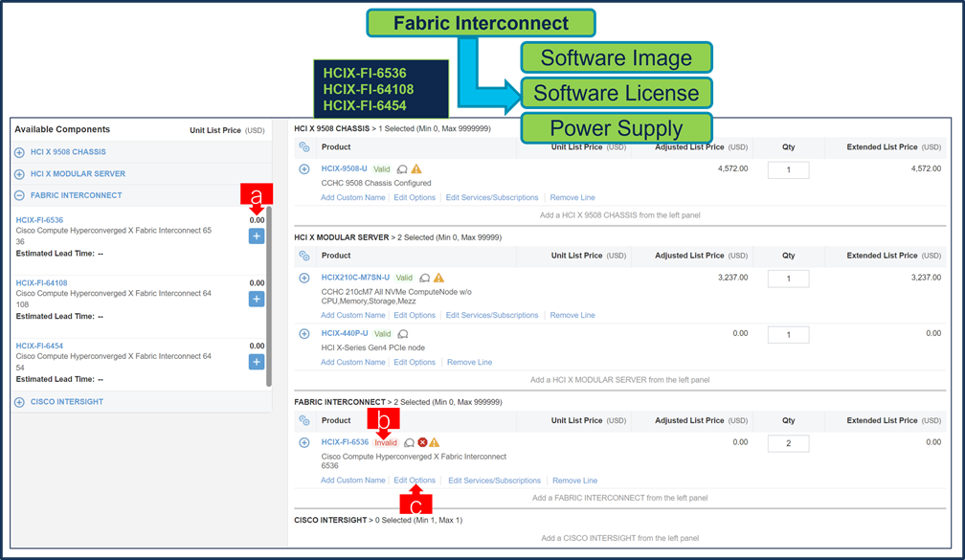The width and height of the screenshot is (965, 560).
Task: Click the warning triangle on HCIX-FI-6536 row
Action: (x=435, y=442)
